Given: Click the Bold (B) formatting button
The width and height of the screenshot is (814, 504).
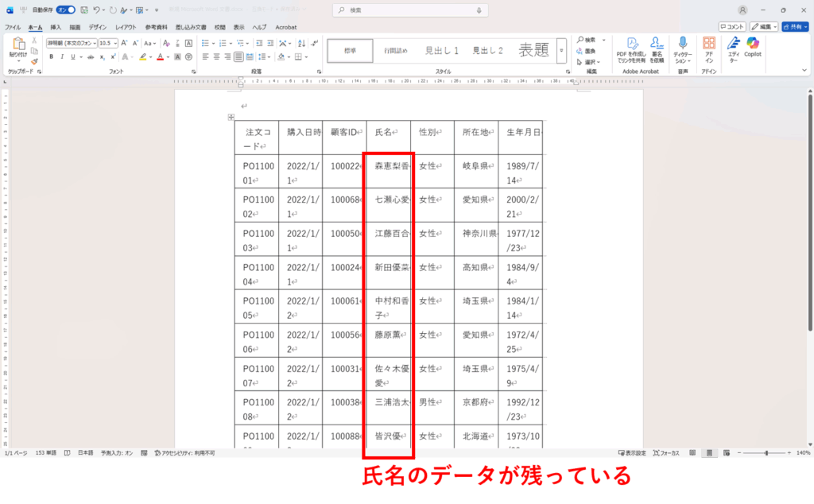Looking at the screenshot, I should click(51, 57).
